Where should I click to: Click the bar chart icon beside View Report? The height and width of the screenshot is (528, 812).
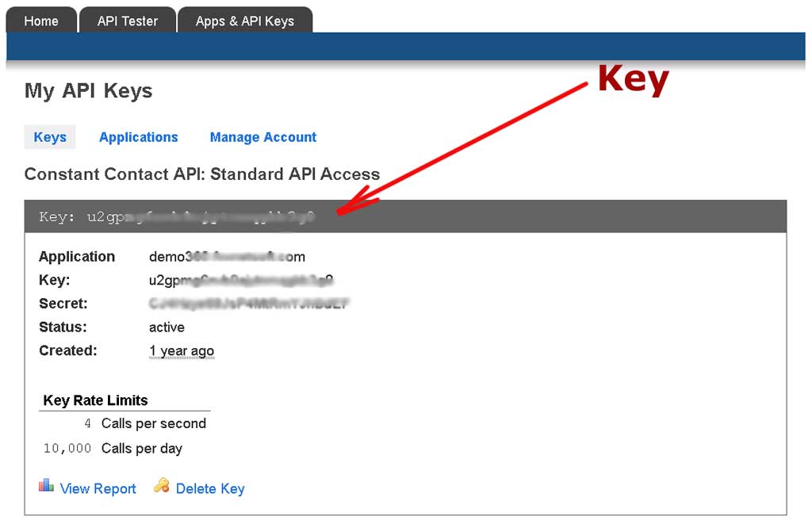coord(46,485)
